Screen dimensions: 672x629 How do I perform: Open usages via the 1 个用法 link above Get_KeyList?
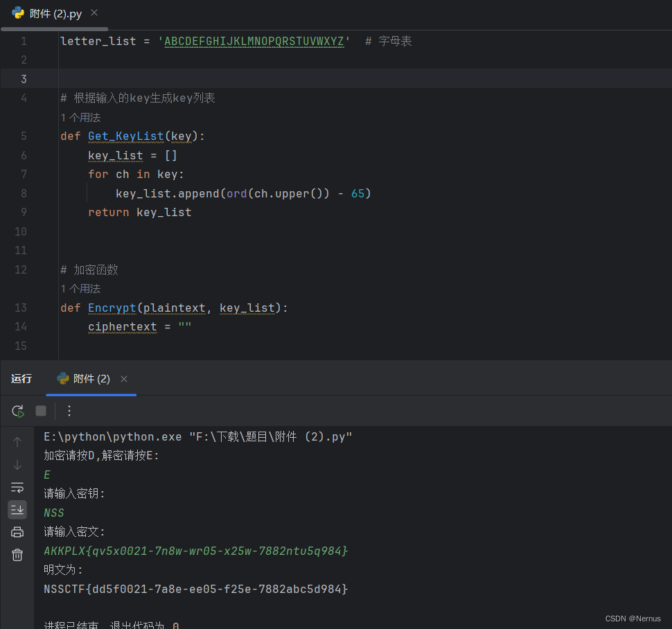point(80,117)
